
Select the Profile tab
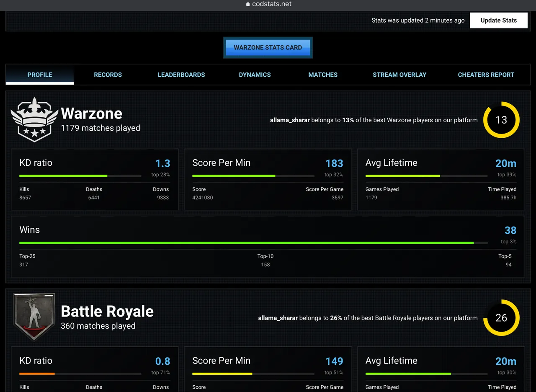click(x=40, y=75)
